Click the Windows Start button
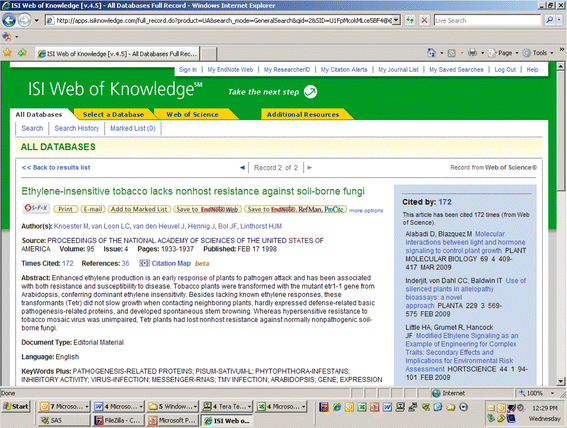 point(16,406)
